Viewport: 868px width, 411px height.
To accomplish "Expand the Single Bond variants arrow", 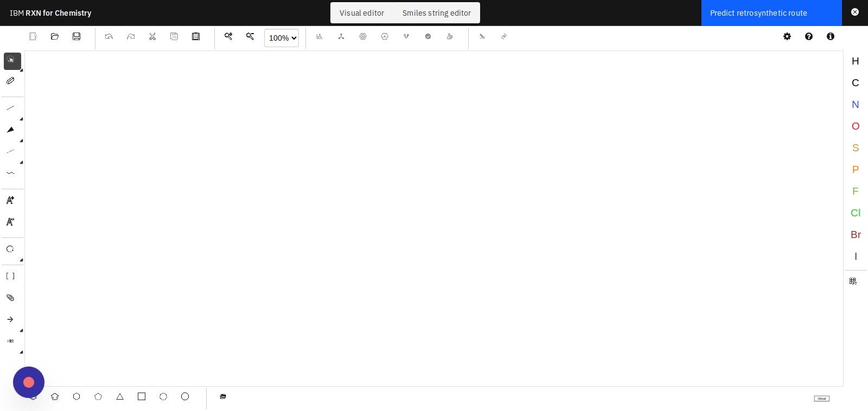I will (22, 119).
